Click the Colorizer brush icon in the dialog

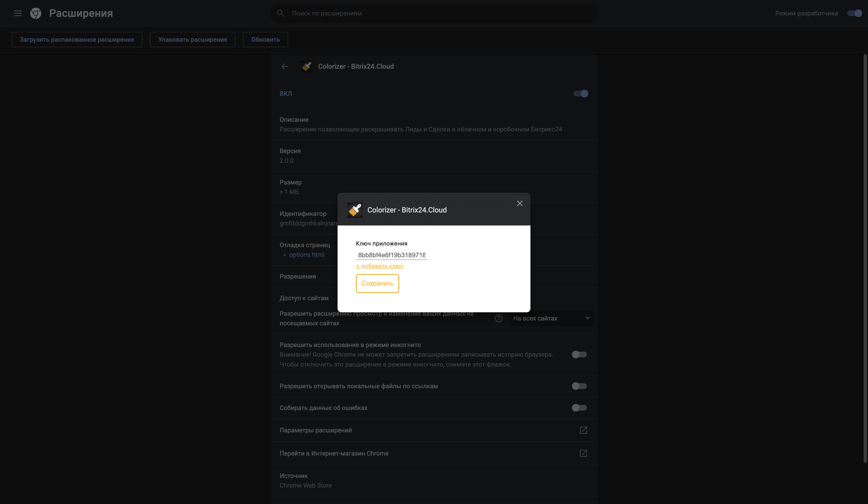(x=355, y=210)
